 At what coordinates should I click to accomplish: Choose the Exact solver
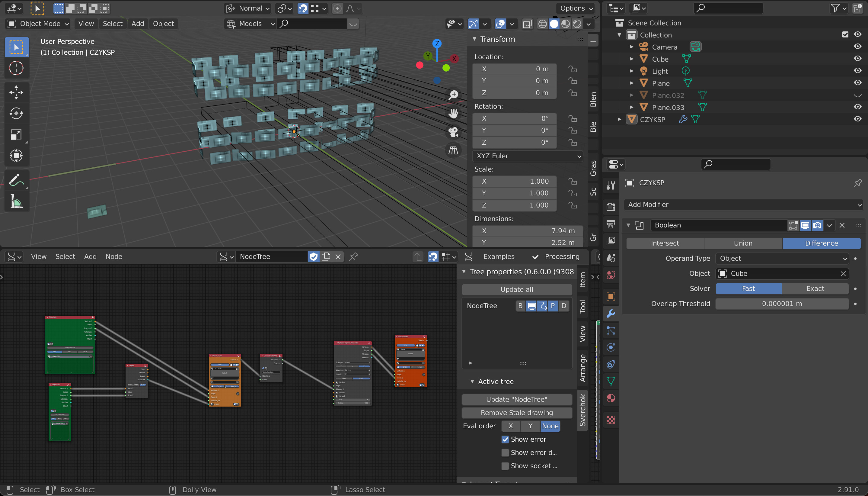815,288
